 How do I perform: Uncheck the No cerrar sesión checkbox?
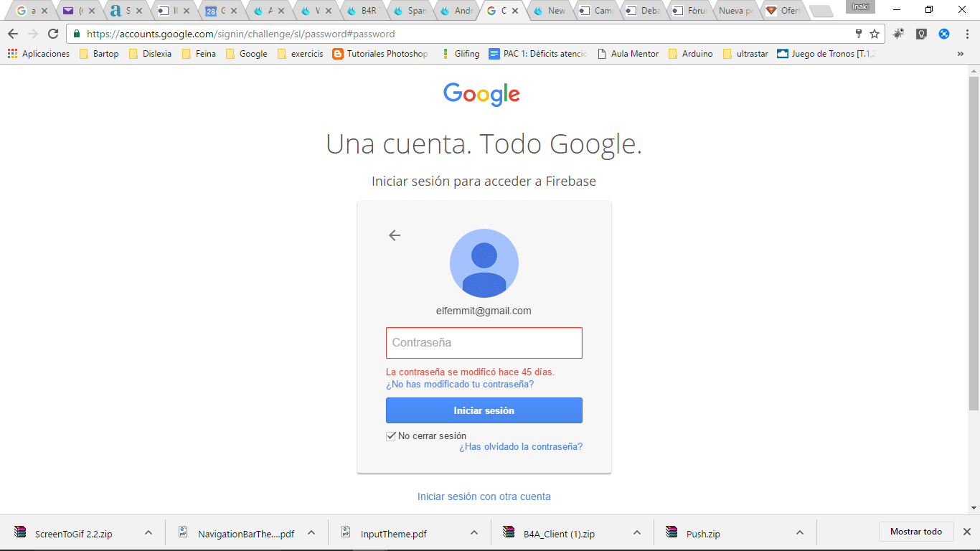pyautogui.click(x=391, y=436)
